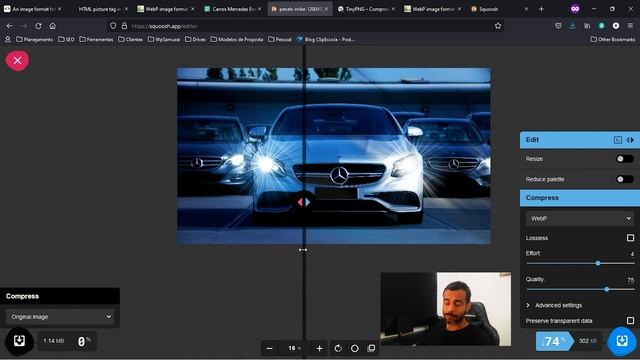Reload the Squoosh page

tap(38, 26)
